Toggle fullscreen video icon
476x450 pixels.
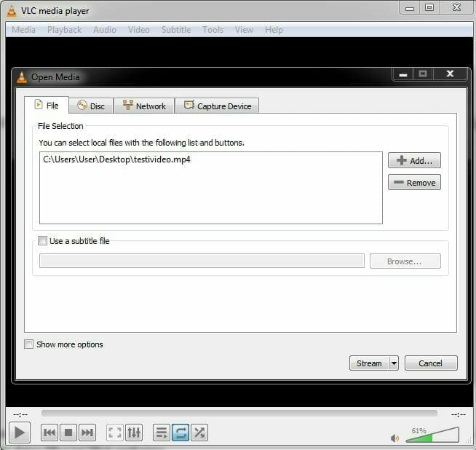(115, 433)
